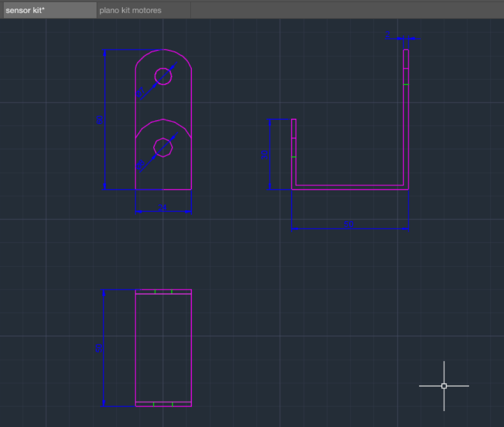Click the Ø8 diameter dimension text
The height and width of the screenshot is (427, 504).
[x=140, y=165]
